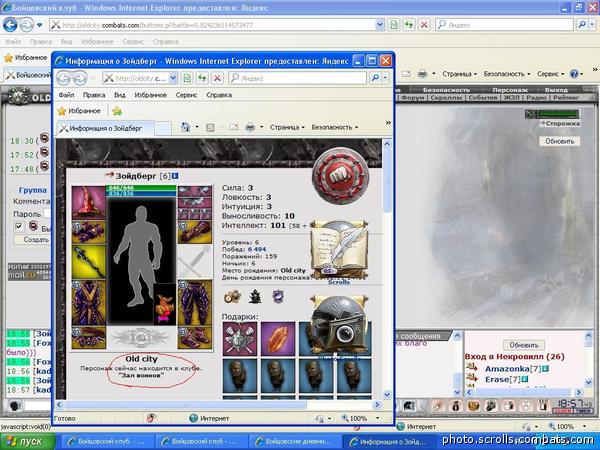Expand popup toolbar overflow chevron
The height and width of the screenshot is (450, 600).
(x=388, y=122)
